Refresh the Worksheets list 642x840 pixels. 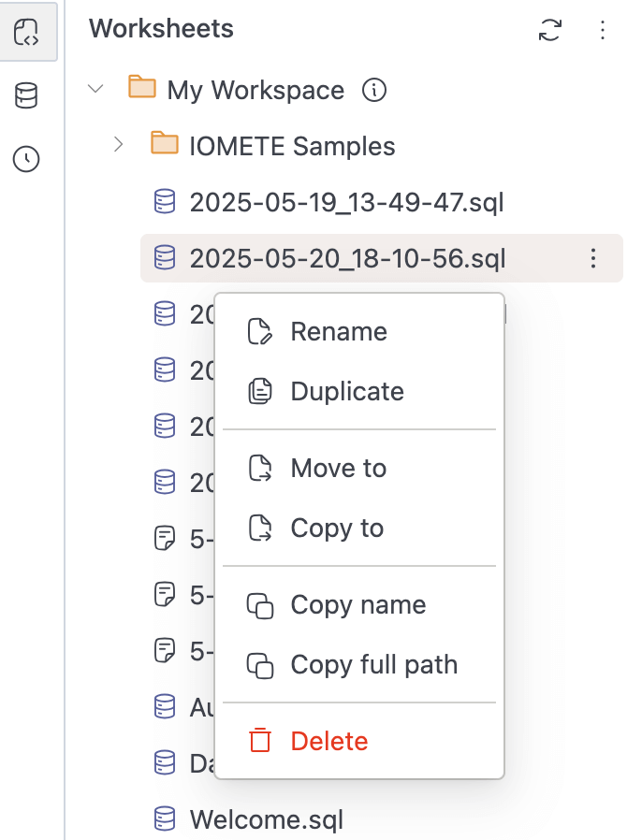[x=551, y=30]
